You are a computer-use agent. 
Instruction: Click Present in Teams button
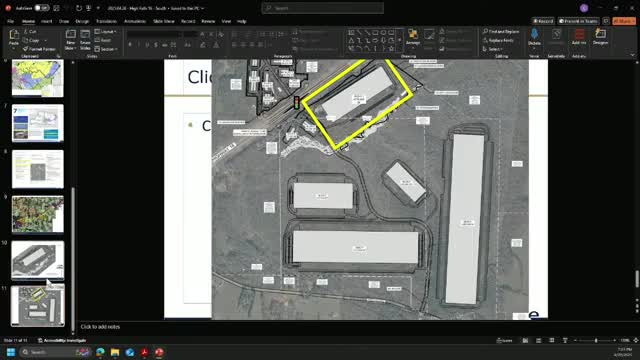578,21
